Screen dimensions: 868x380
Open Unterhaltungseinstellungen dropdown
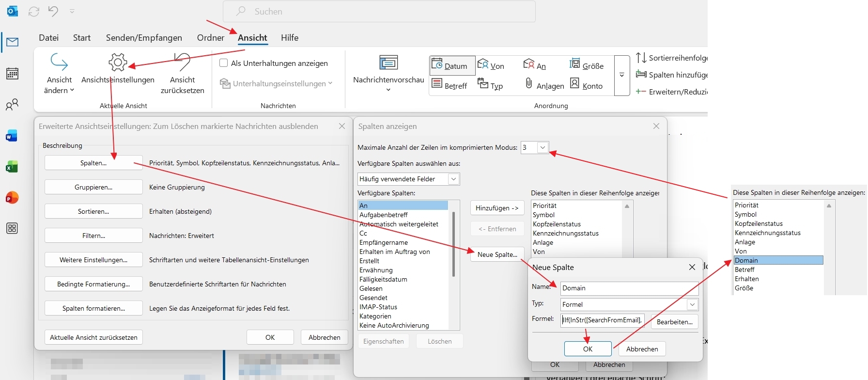[x=276, y=83]
